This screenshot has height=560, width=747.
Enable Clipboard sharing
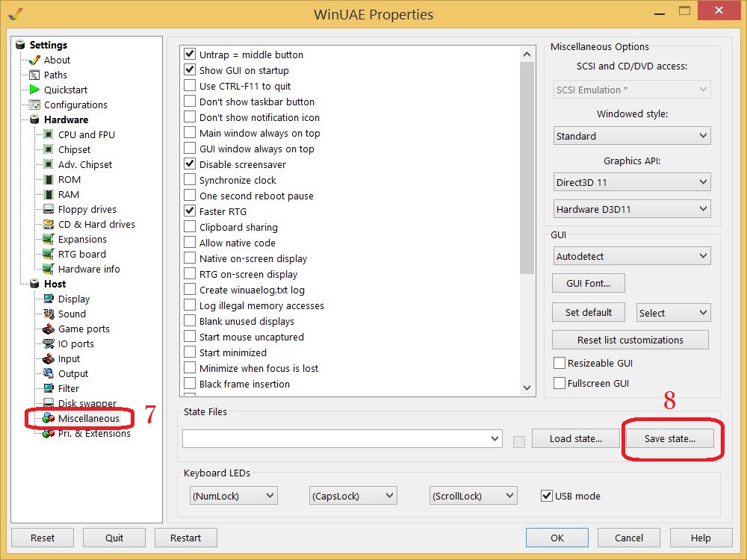[190, 227]
